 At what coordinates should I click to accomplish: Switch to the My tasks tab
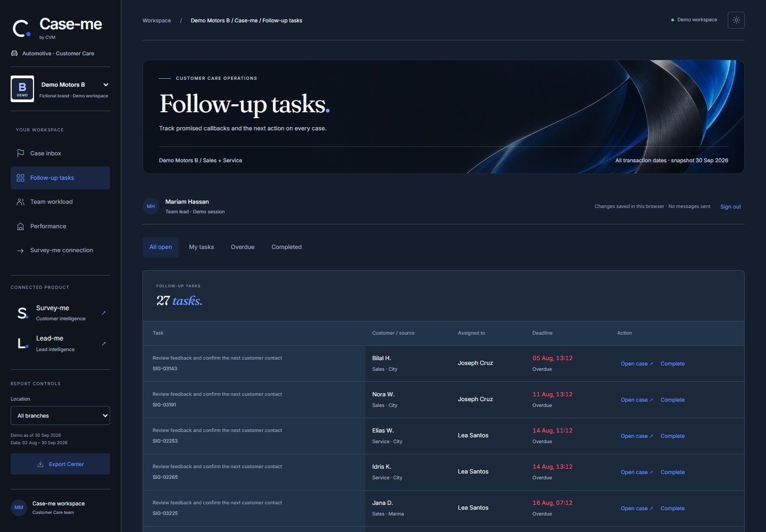(x=202, y=247)
